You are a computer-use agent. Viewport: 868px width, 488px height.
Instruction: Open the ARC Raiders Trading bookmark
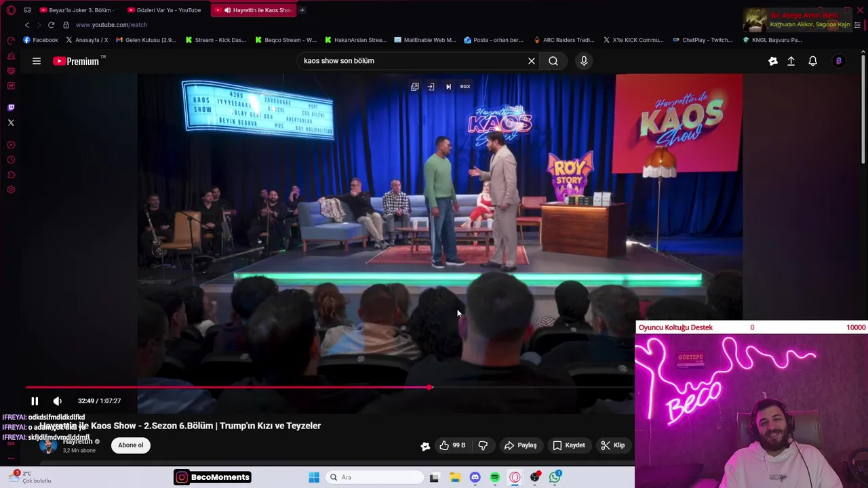pos(564,40)
